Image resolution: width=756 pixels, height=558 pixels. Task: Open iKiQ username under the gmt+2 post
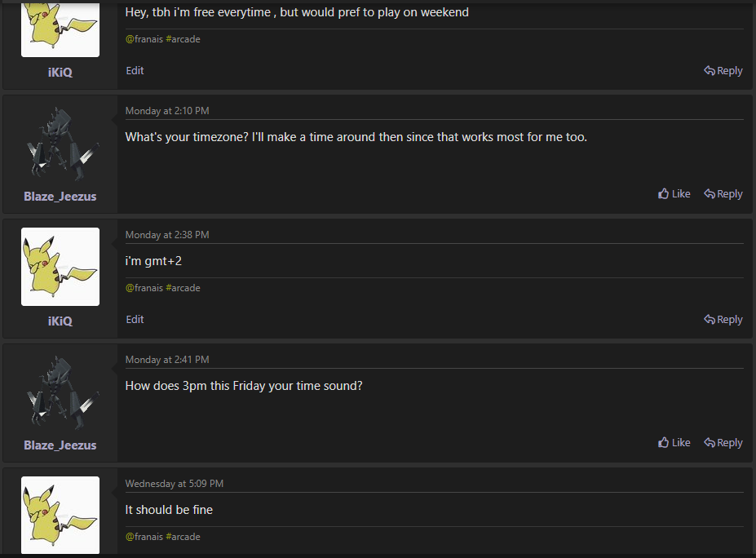[x=60, y=321]
